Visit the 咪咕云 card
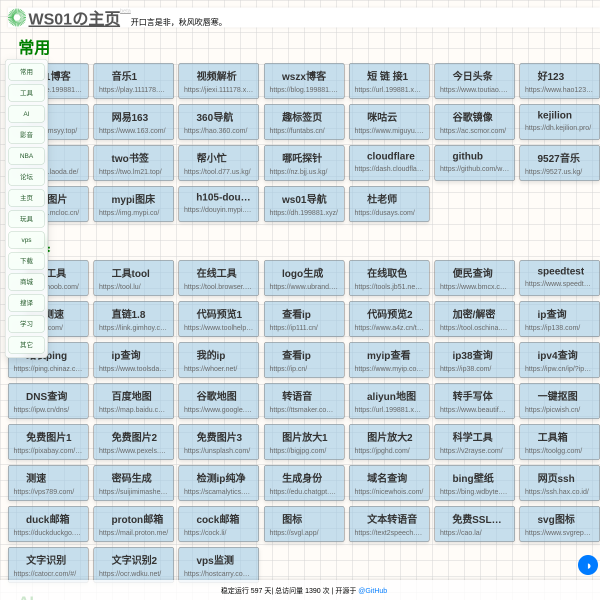The width and height of the screenshot is (600, 600). pyautogui.click(x=389, y=122)
